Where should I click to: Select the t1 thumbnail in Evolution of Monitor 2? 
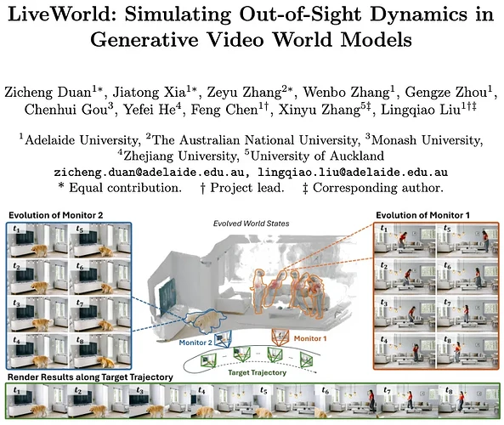[x=37, y=241]
